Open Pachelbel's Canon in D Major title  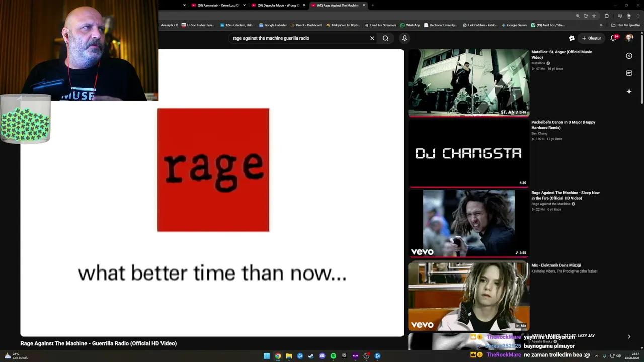563,125
